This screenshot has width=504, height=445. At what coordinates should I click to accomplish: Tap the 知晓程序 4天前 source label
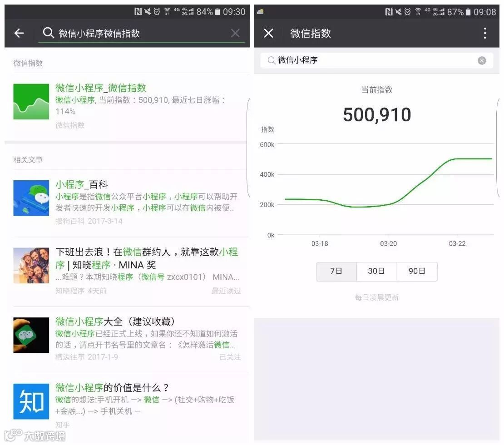(81, 291)
